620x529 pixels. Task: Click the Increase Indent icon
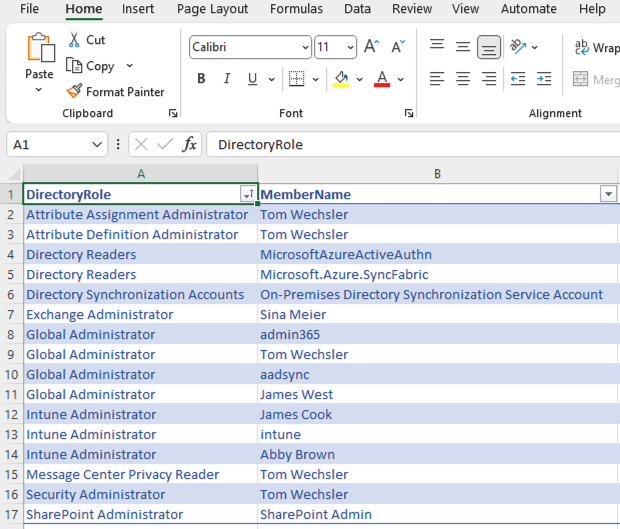tap(543, 79)
